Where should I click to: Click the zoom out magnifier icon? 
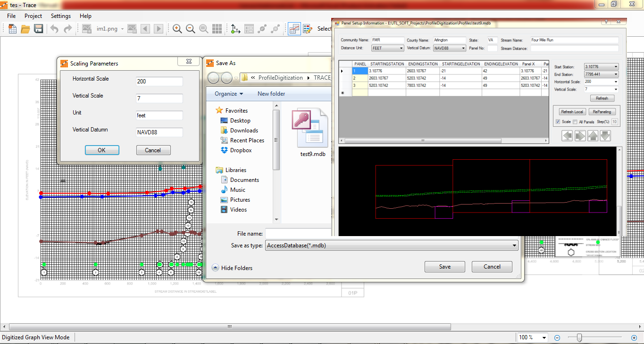[191, 29]
